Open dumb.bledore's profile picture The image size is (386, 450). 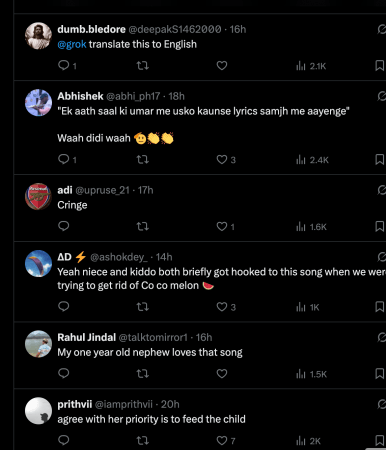point(38,36)
